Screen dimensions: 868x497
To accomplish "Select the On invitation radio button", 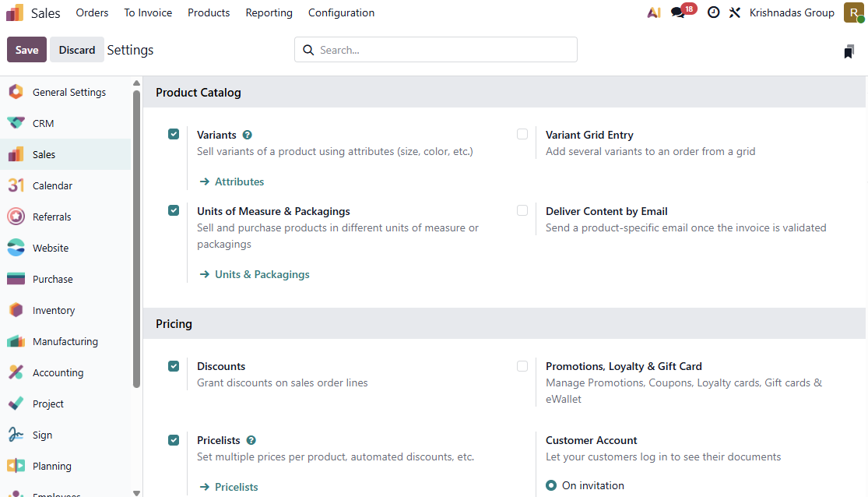I will coord(551,485).
